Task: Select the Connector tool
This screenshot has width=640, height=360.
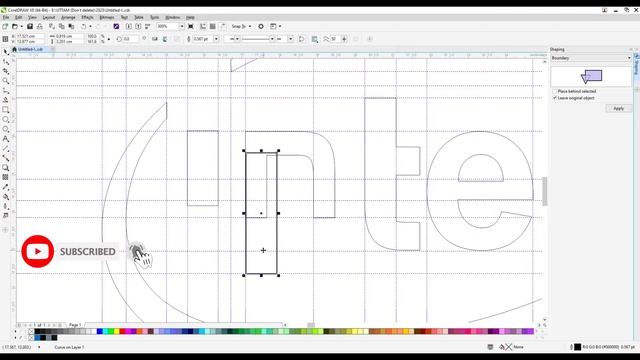Action: (x=6, y=158)
